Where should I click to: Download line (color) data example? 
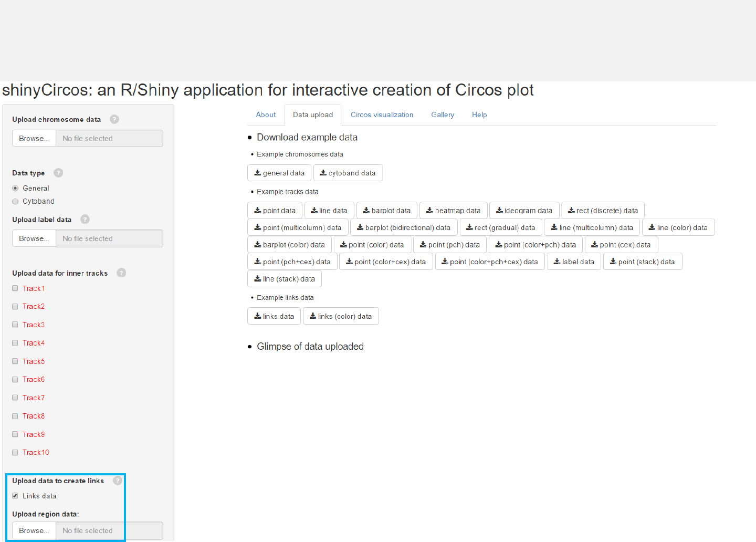point(678,227)
